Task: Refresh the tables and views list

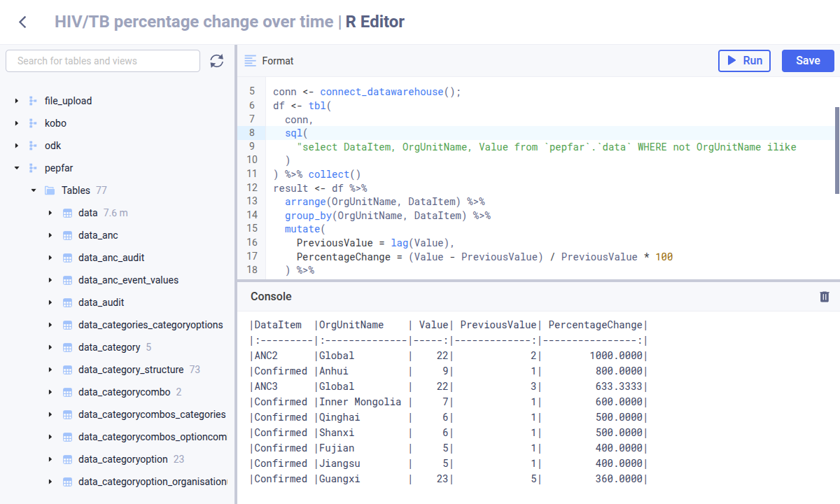Action: pos(216,61)
